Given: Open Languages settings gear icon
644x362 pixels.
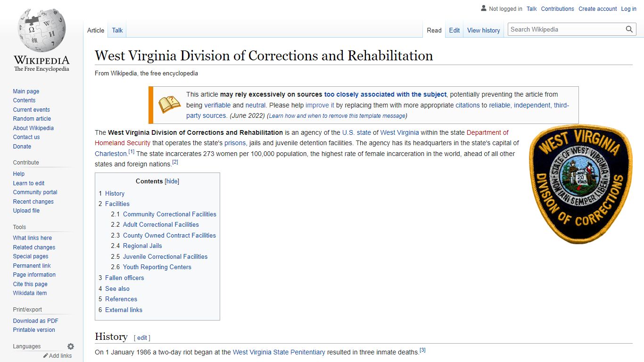Looking at the screenshot, I should 71,346.
